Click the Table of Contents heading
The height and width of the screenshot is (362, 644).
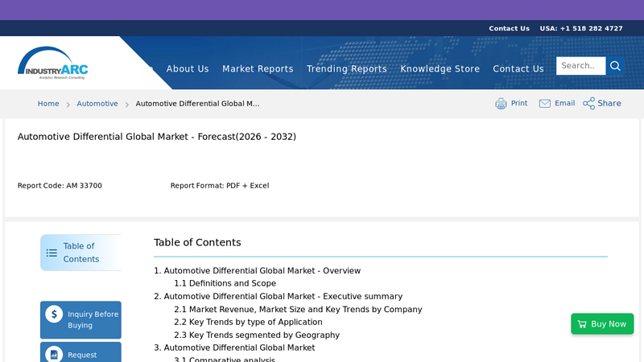coord(197,243)
